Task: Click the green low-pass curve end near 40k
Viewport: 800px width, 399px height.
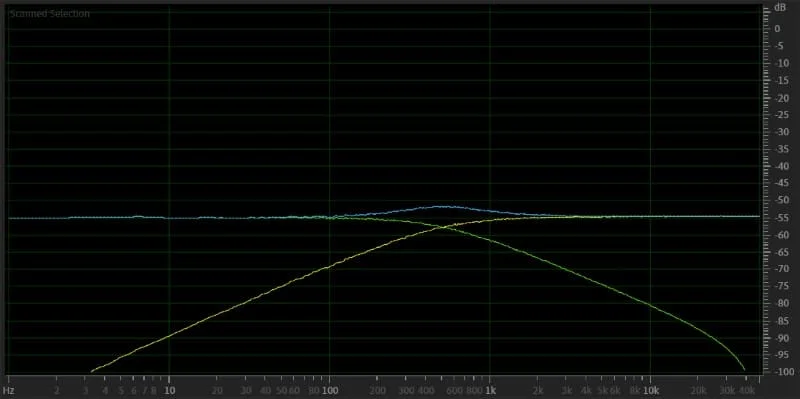Action: point(744,369)
